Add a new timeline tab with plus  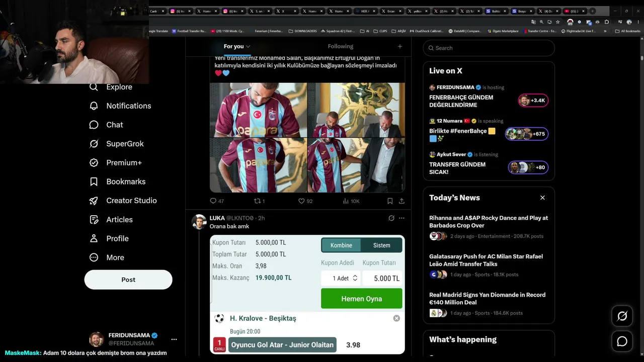tap(400, 46)
